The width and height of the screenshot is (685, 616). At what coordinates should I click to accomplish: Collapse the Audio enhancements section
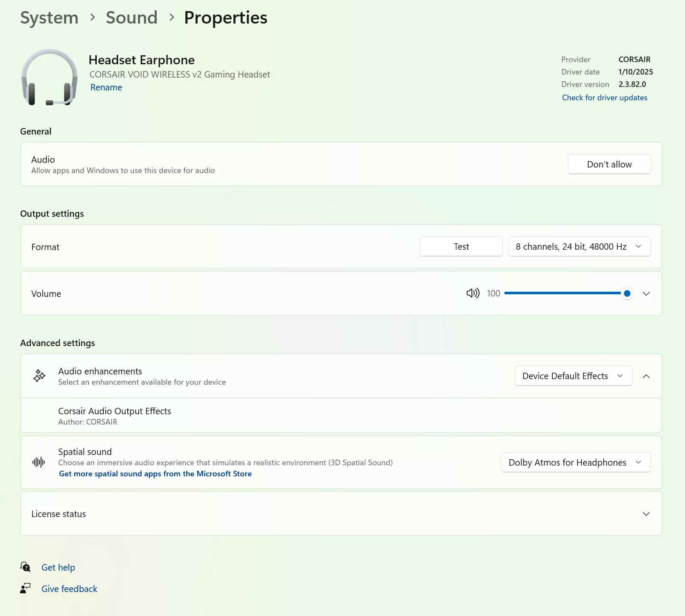click(x=646, y=376)
